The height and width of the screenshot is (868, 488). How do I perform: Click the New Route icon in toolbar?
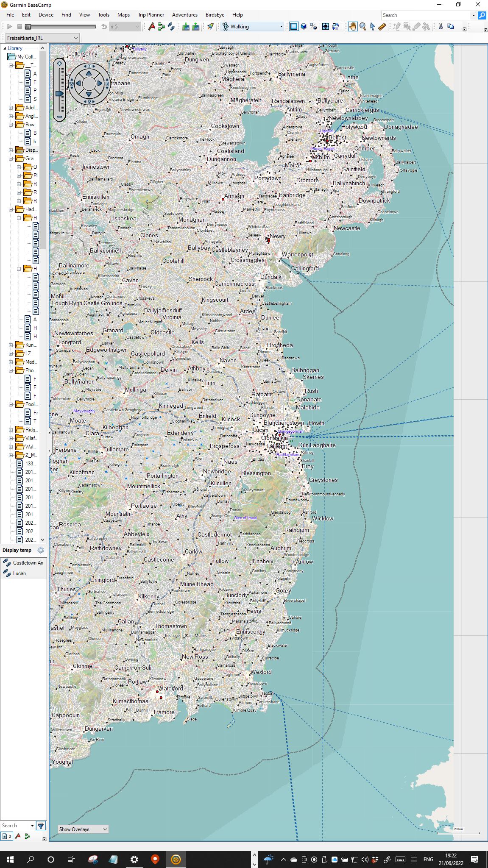[161, 27]
